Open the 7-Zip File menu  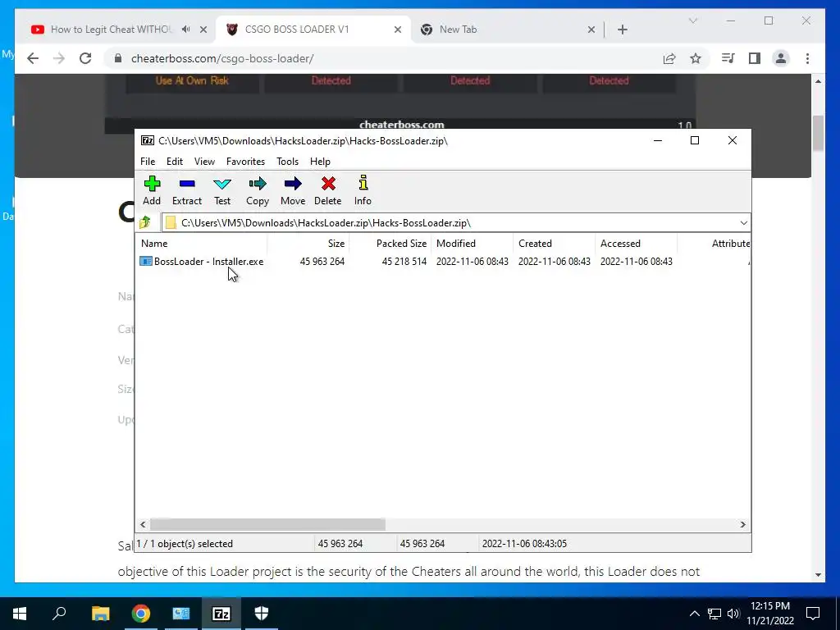coord(148,162)
